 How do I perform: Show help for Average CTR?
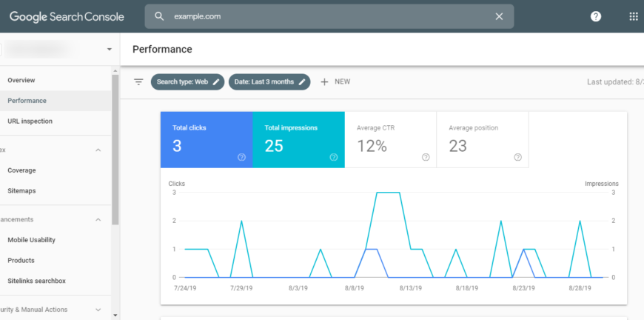click(426, 157)
